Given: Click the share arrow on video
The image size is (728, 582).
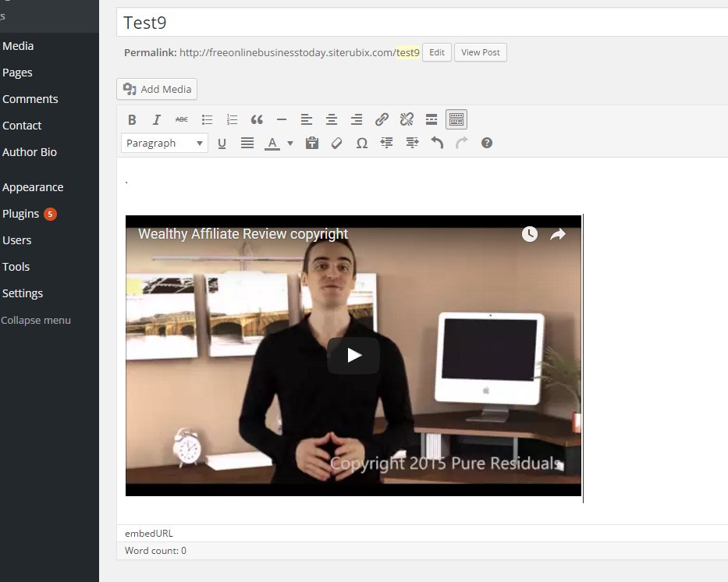Looking at the screenshot, I should click(x=558, y=234).
